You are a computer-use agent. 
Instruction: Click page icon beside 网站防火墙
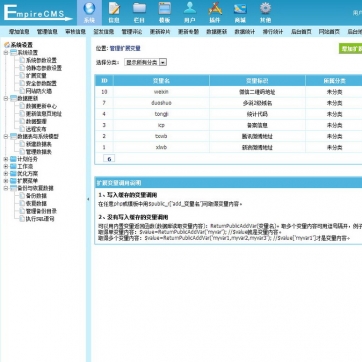tap(22, 91)
